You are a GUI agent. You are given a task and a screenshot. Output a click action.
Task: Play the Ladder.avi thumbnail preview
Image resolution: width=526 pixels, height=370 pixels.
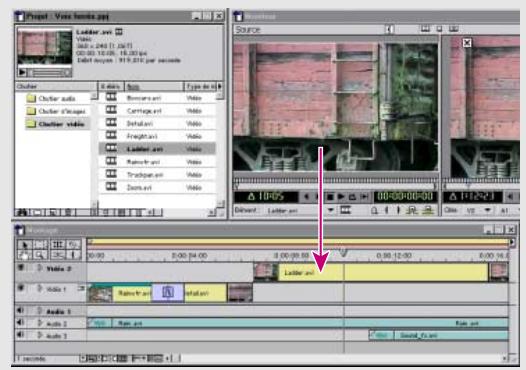[x=22, y=72]
